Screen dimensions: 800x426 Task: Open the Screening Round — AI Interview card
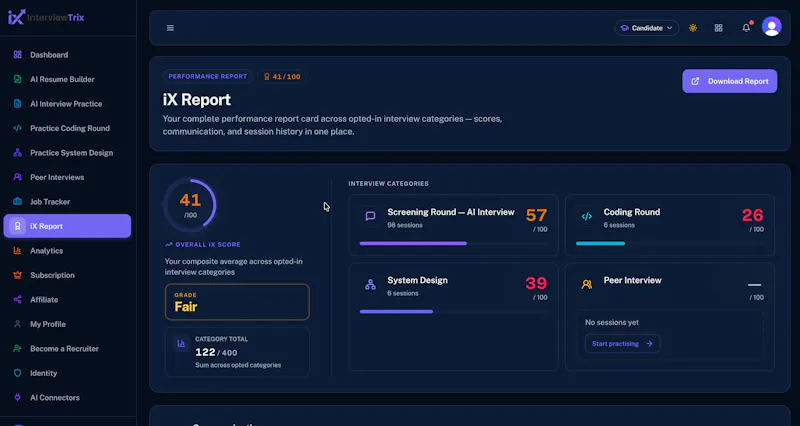(453, 225)
